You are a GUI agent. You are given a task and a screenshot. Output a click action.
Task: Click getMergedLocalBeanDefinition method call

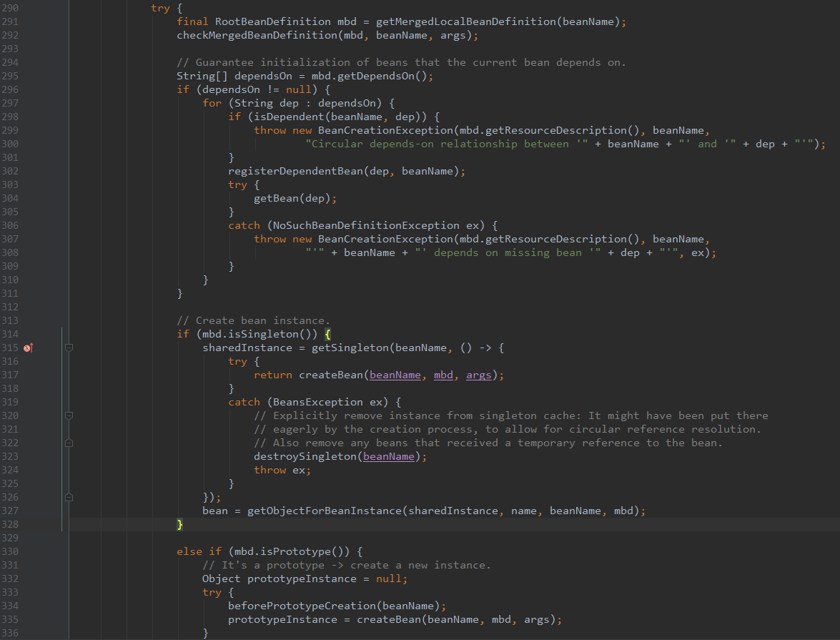pyautogui.click(x=466, y=21)
